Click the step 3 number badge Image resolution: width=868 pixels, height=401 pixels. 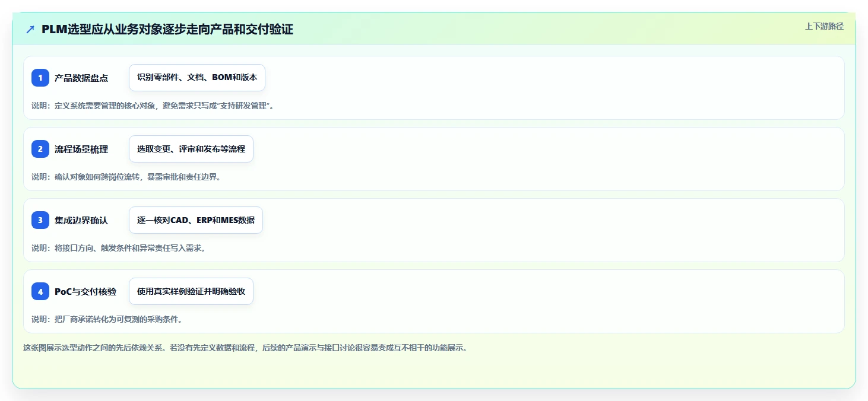tap(40, 220)
